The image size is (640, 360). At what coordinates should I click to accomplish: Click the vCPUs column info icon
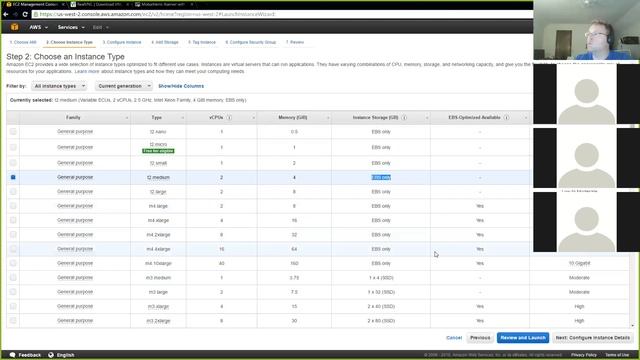pos(229,118)
